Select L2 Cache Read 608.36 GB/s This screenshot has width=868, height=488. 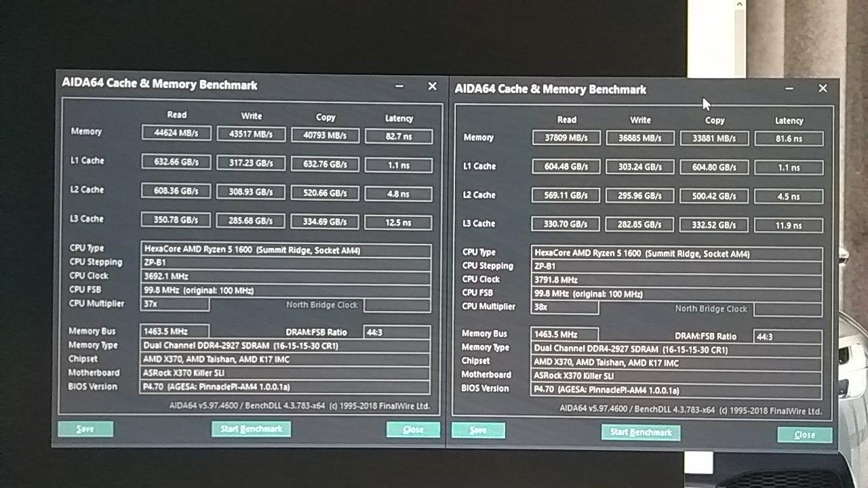176,191
